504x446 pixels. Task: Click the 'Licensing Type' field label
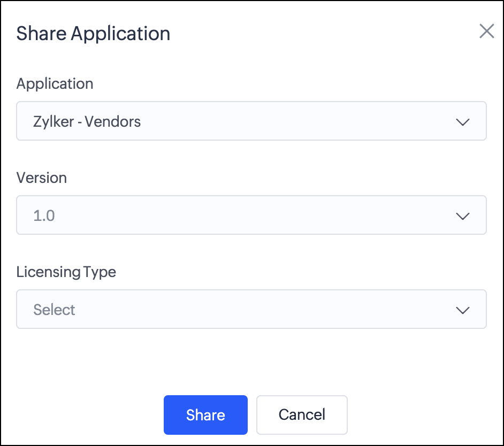point(66,272)
